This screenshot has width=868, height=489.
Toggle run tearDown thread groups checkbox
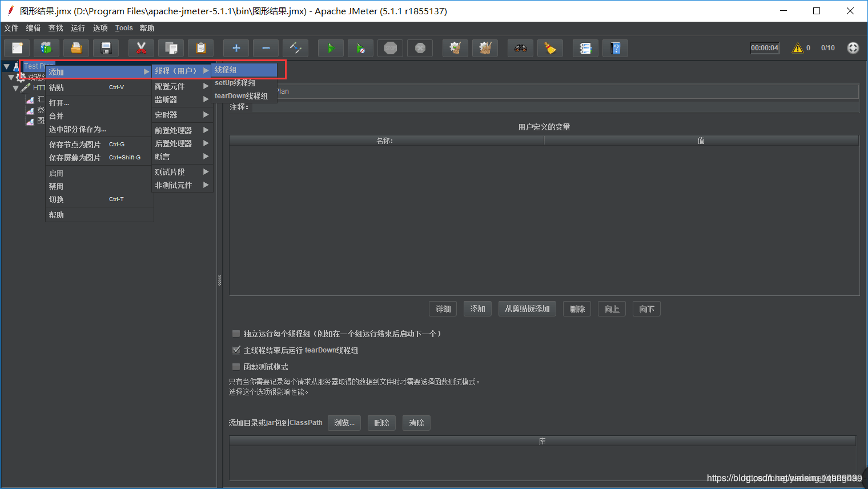pos(236,350)
